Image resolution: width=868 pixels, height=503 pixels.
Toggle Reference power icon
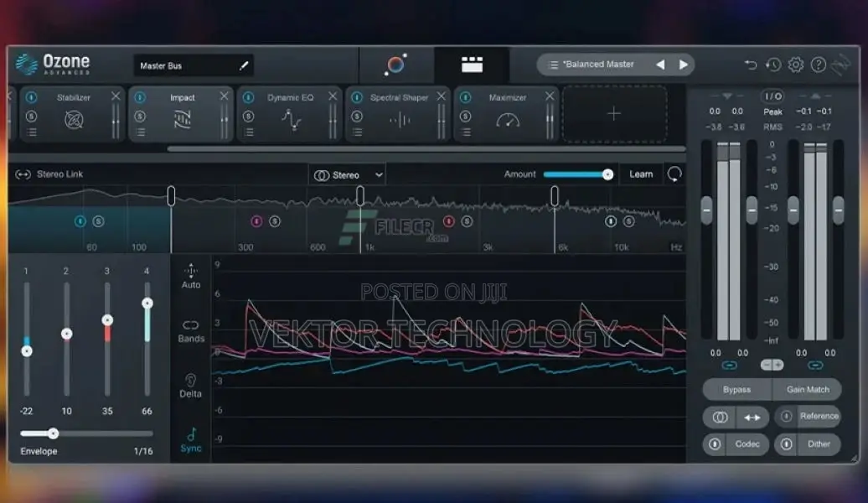pyautogui.click(x=786, y=416)
